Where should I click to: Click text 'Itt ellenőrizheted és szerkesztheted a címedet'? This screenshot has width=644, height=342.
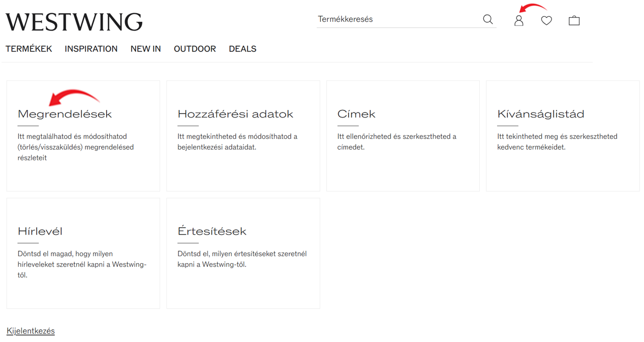[x=397, y=141]
